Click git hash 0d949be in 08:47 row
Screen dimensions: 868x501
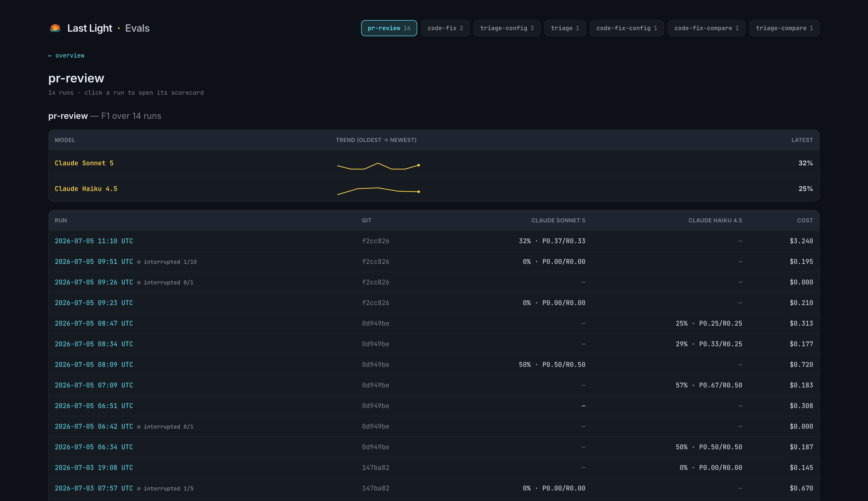[375, 324]
